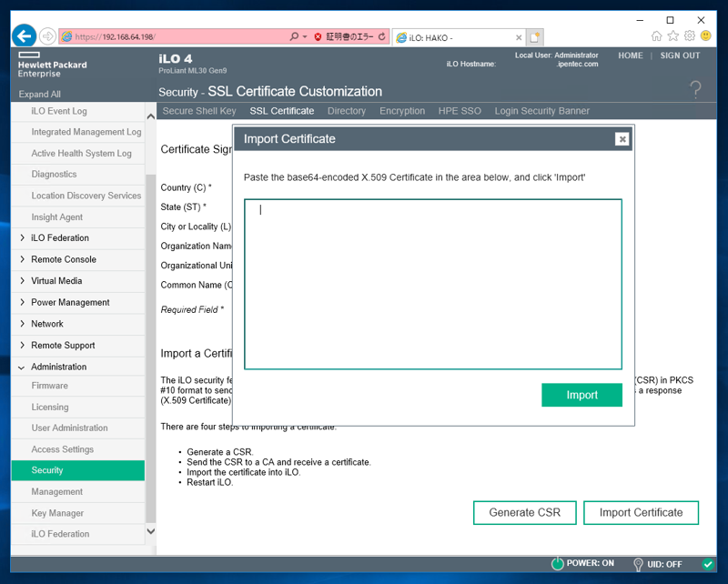This screenshot has width=728, height=584.
Task: Select the SSL Certificate tab
Action: [x=282, y=111]
